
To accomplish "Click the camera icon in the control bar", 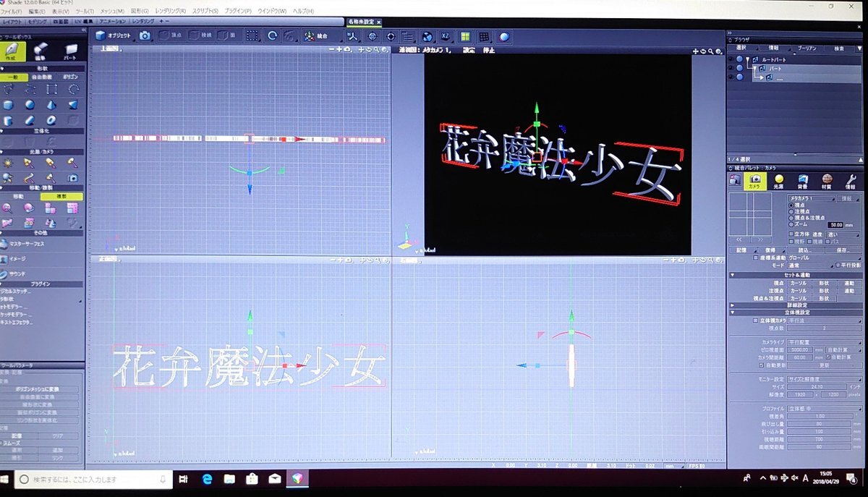I will coord(145,35).
